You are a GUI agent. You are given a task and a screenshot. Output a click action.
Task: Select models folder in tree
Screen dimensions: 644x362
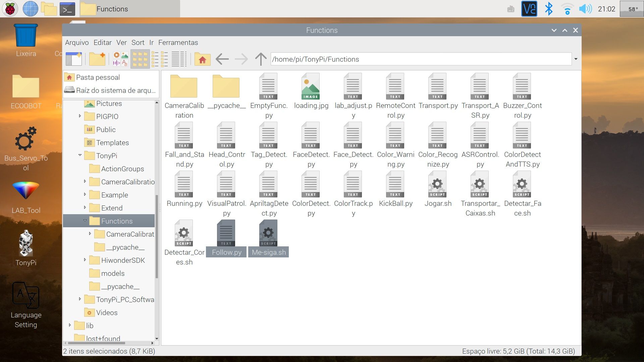[x=113, y=274]
